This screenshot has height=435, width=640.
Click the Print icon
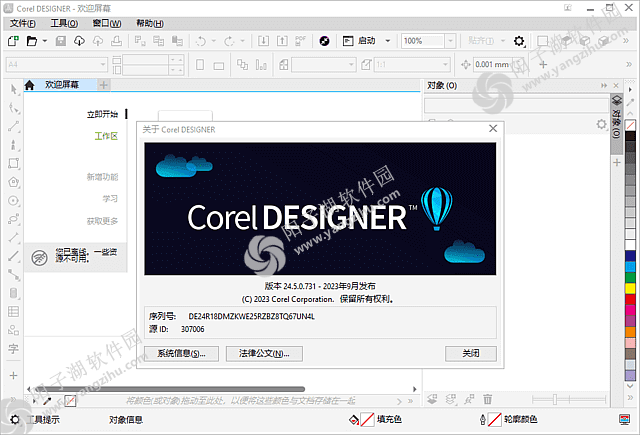117,41
